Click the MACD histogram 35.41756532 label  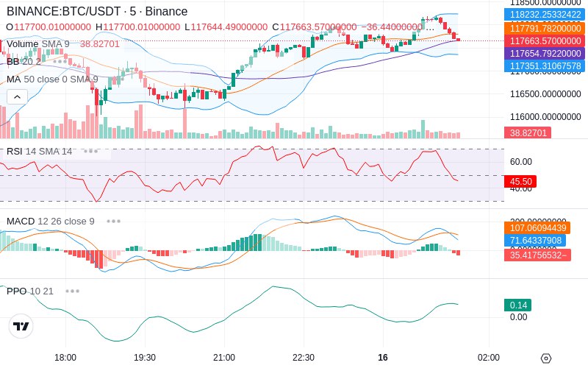click(538, 255)
